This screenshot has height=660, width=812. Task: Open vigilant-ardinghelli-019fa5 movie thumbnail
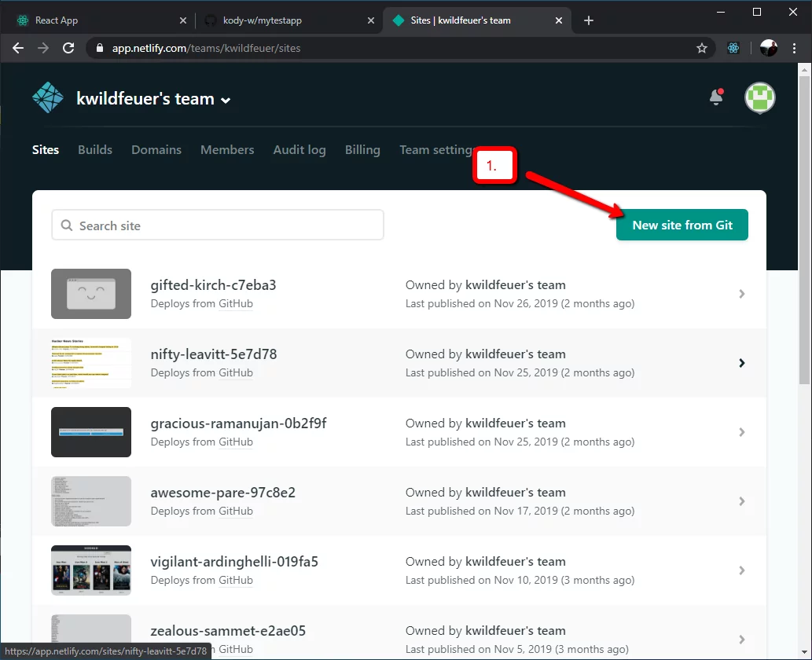coord(91,570)
